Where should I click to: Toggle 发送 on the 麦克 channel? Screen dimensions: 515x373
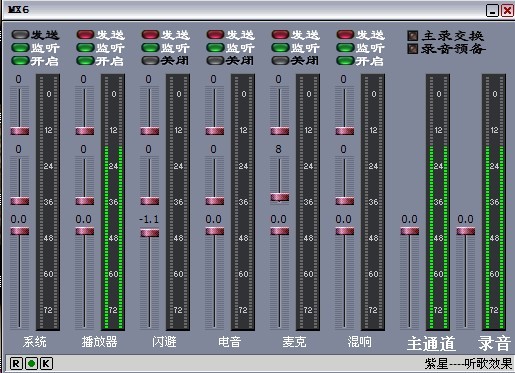(280, 34)
